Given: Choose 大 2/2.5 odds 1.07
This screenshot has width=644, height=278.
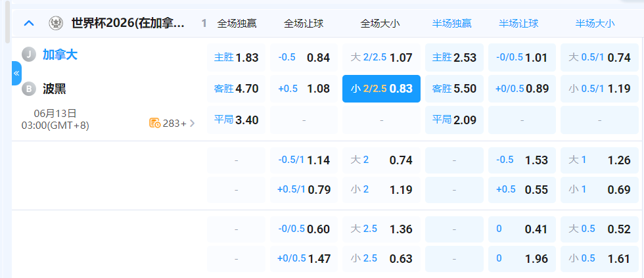Looking at the screenshot, I should click(x=382, y=57).
